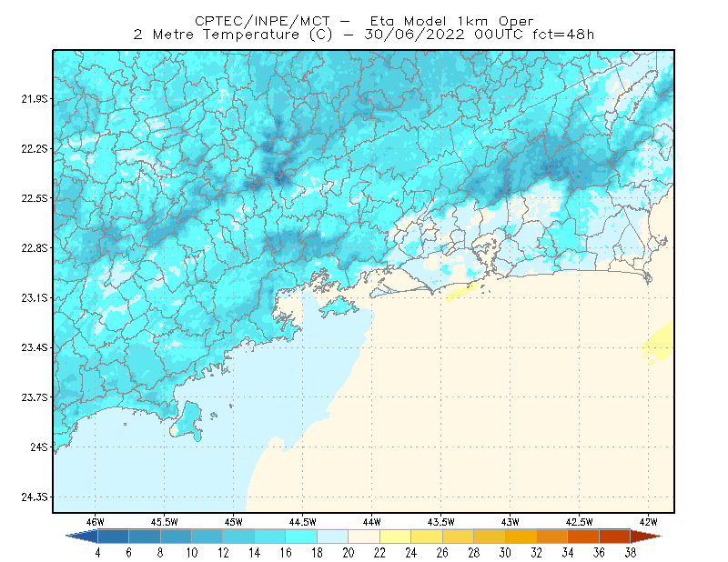Click the 42W longitude axis label
Screen dimensions: 728x562
[648, 522]
